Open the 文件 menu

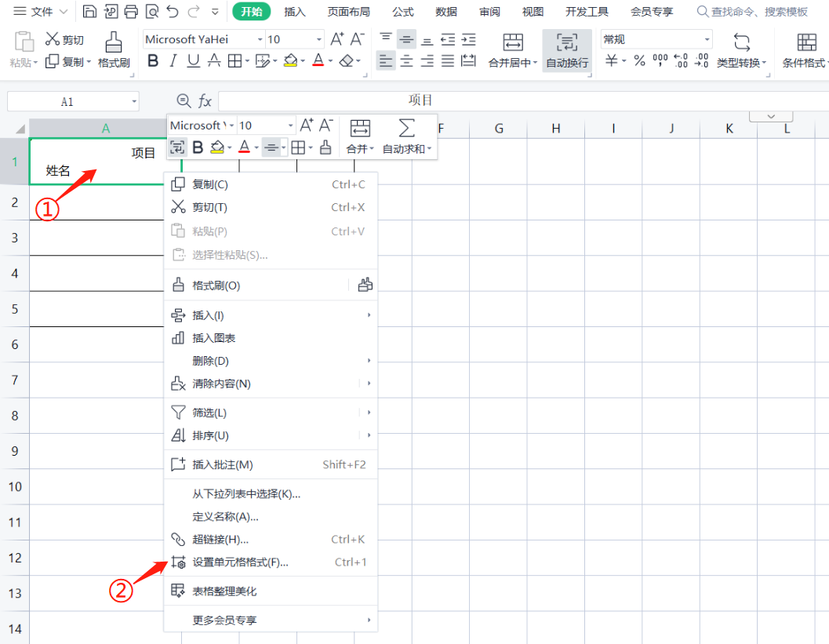tap(41, 11)
